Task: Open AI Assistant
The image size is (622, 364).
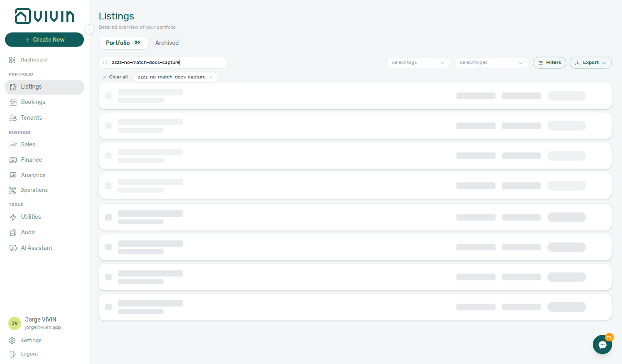Action: pyautogui.click(x=36, y=248)
